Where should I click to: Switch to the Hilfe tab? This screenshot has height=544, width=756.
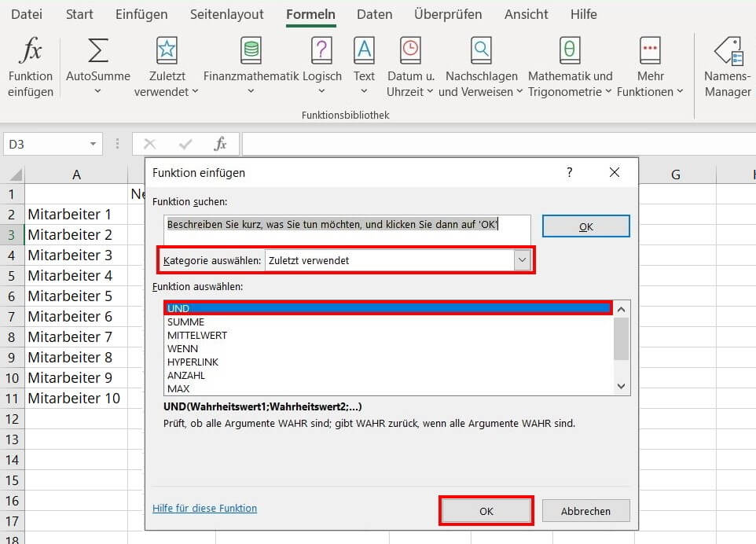point(583,14)
